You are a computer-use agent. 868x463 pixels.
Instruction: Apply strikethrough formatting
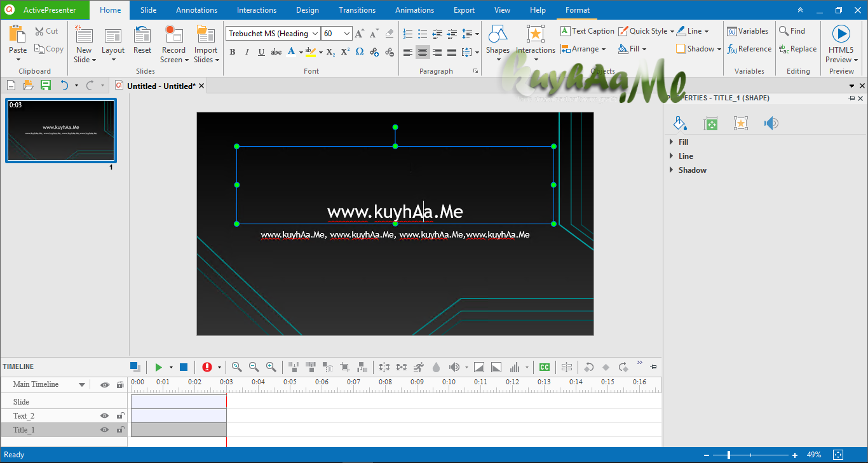[276, 52]
